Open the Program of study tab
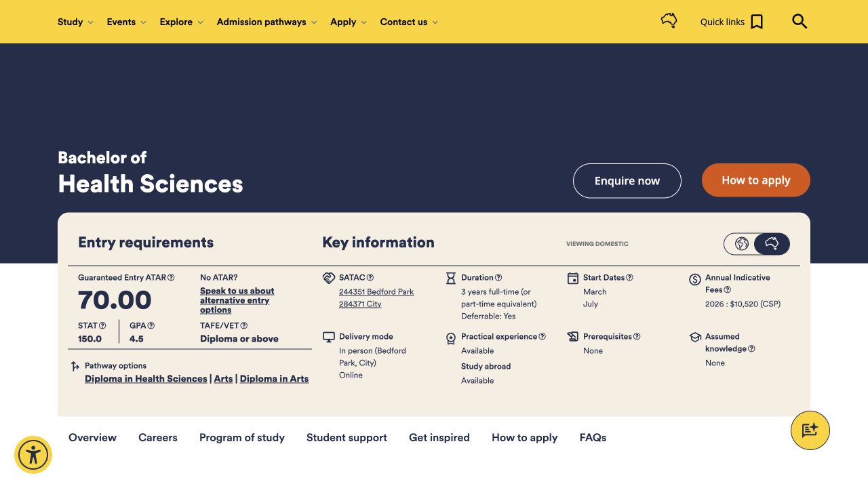 pos(242,438)
